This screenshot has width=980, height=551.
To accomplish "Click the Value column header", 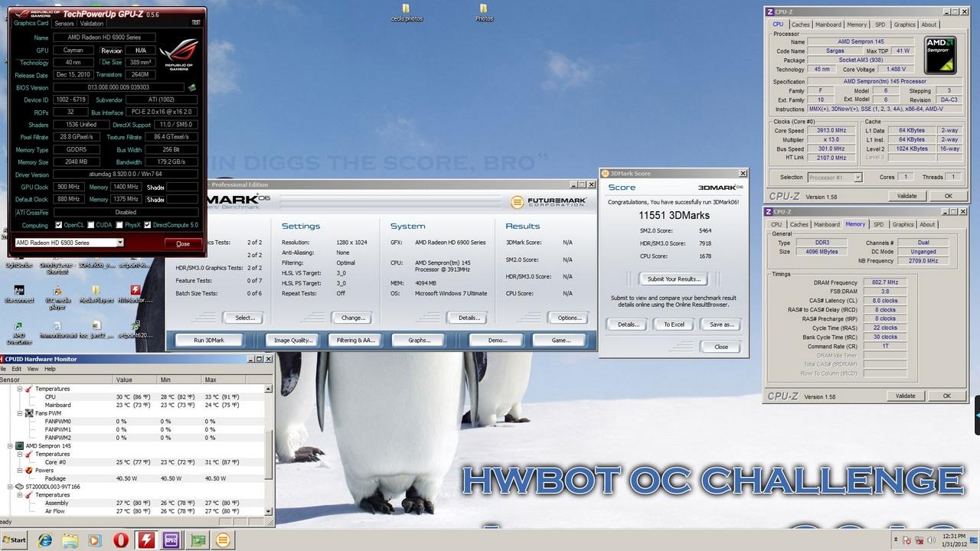I will (136, 380).
